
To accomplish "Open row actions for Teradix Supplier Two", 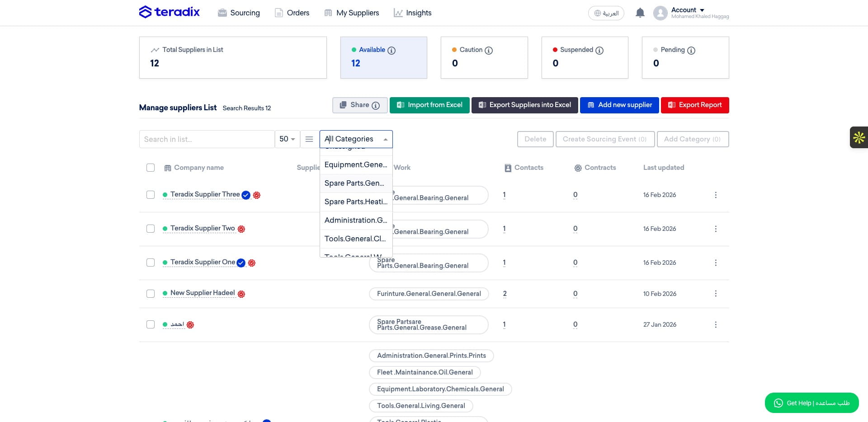I will (x=716, y=229).
